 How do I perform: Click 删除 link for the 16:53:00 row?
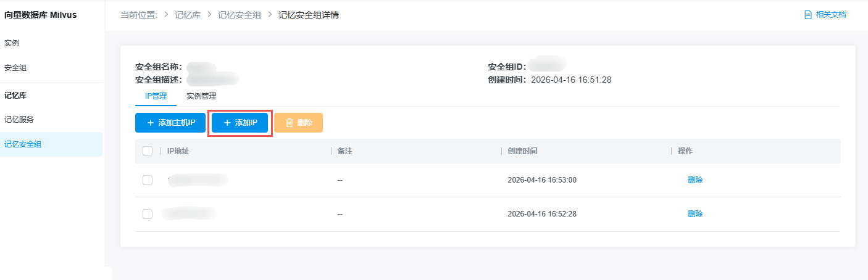point(695,180)
